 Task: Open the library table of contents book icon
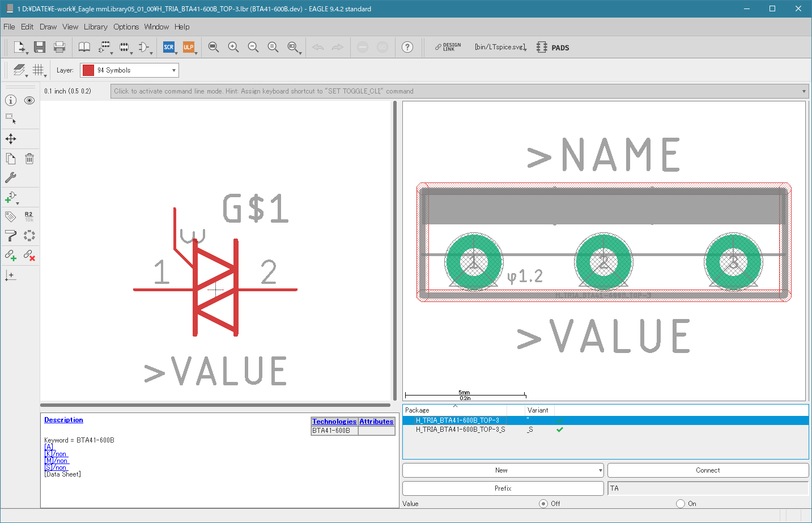[x=84, y=47]
